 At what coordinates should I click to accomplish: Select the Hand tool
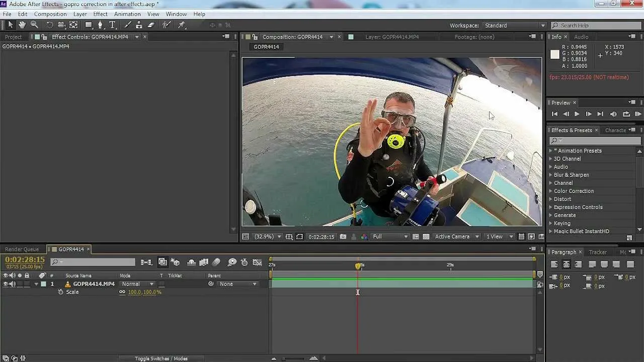click(22, 25)
